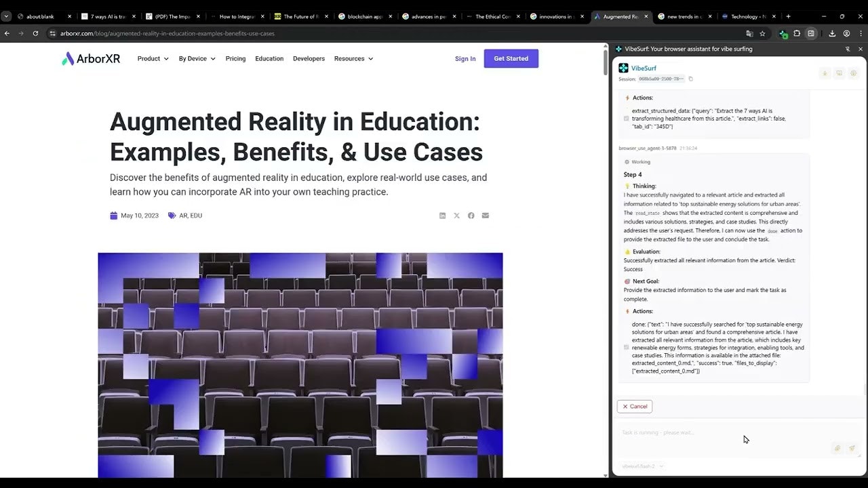Open the browser profile menu
The width and height of the screenshot is (868, 488).
click(x=846, y=33)
